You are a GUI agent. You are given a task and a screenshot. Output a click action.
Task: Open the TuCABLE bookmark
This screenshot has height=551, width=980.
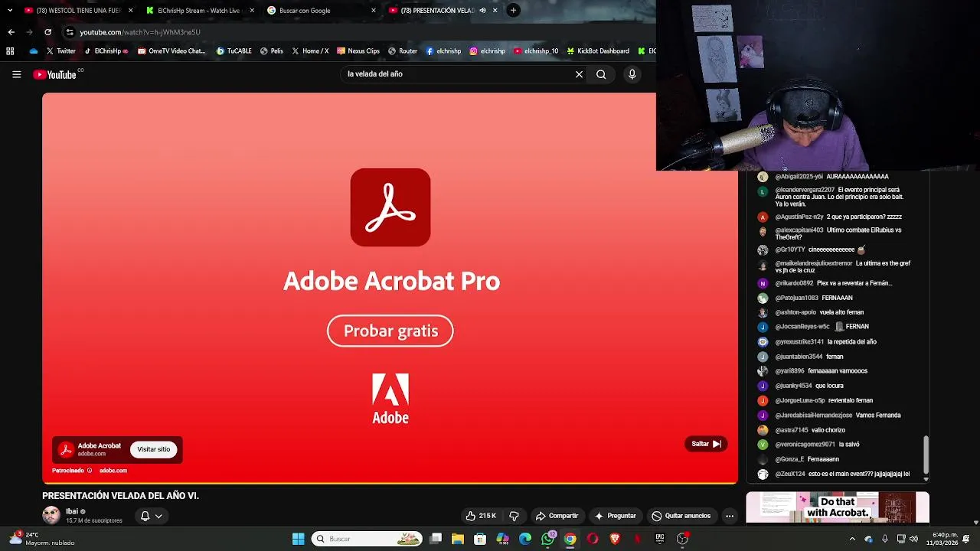click(x=234, y=51)
